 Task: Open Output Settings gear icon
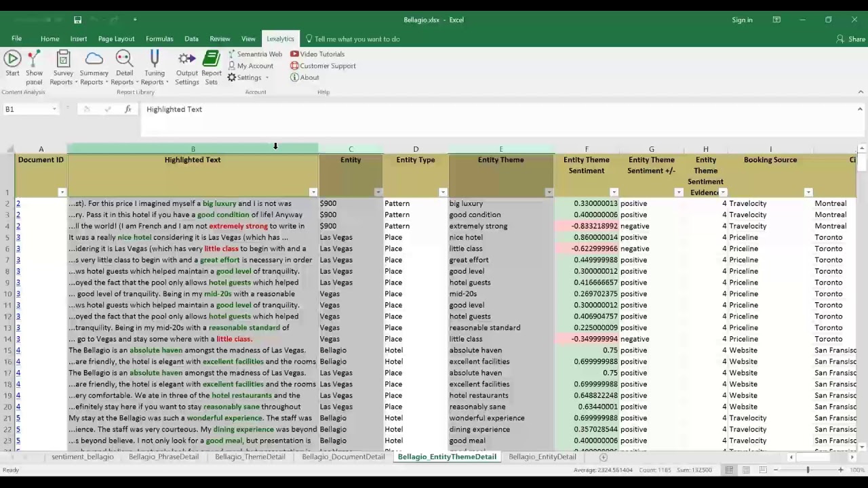(186, 68)
